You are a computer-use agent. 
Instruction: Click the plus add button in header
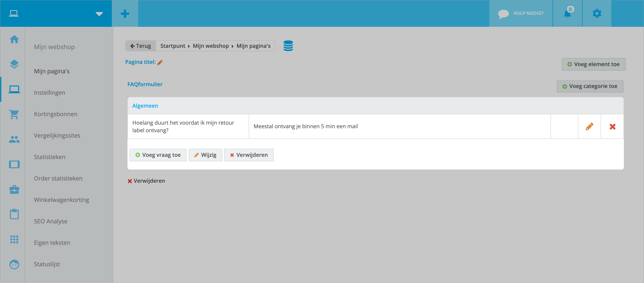tap(125, 13)
